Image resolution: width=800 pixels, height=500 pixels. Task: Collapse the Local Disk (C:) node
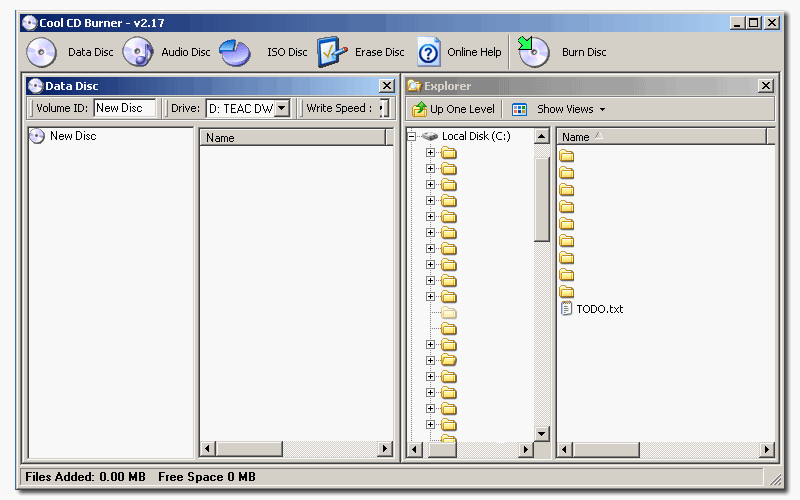pos(411,136)
